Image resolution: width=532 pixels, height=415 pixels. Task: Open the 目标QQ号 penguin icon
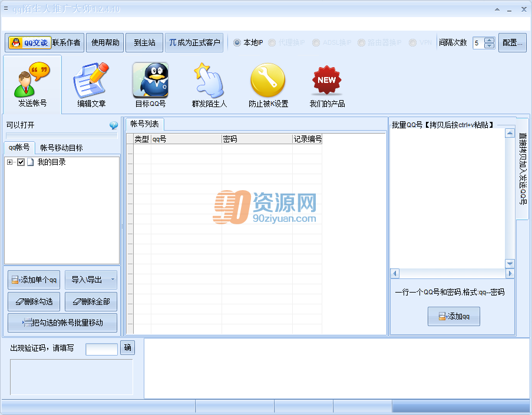point(150,85)
